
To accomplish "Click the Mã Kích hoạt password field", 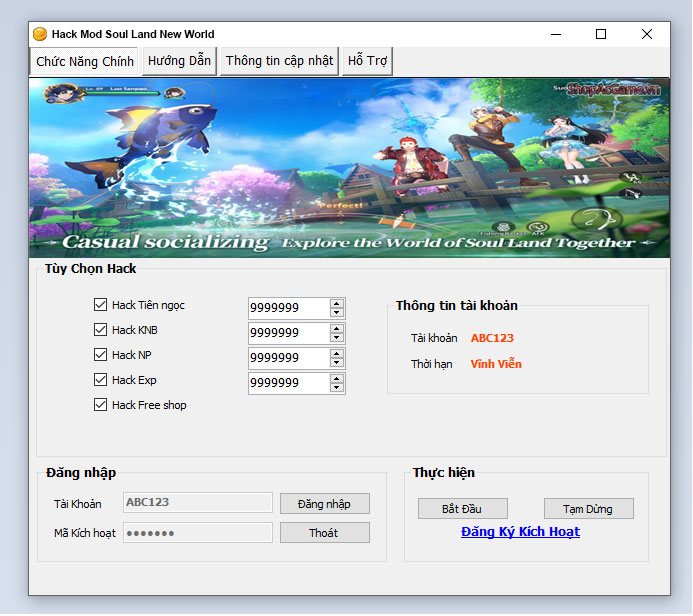I will point(198,532).
